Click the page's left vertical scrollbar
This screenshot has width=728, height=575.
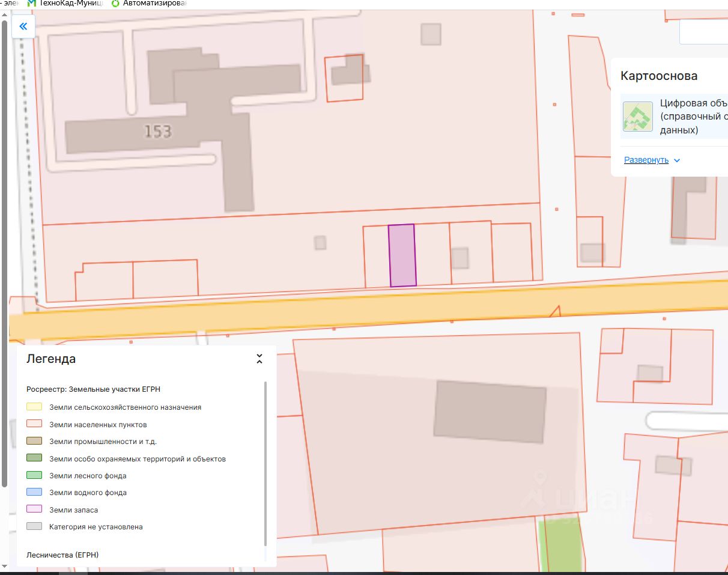coord(5,252)
